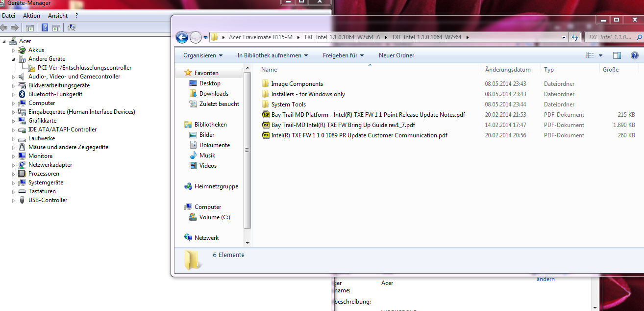Click forward arrow in Geräte-Manager toolbar
Image resolution: width=644 pixels, height=311 pixels.
click(x=15, y=27)
